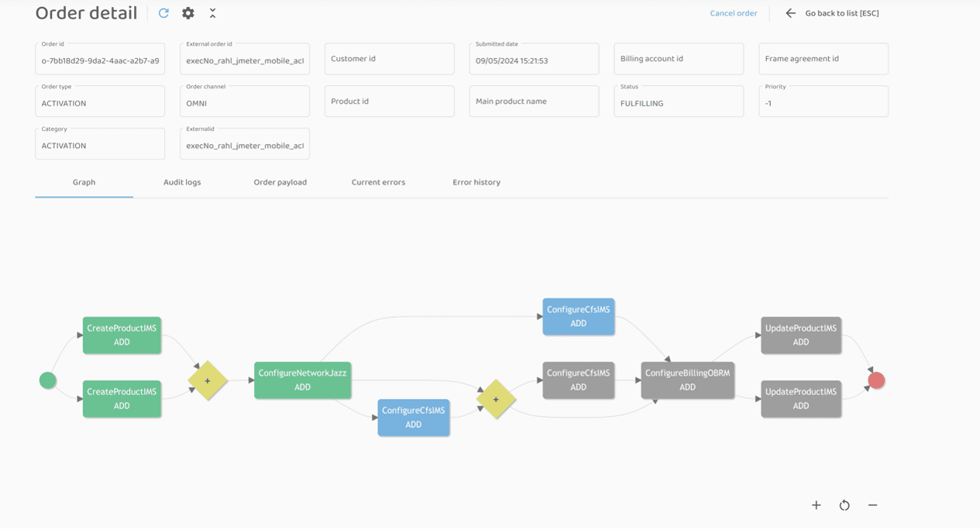Select the first yellow gateway diamond

click(208, 380)
